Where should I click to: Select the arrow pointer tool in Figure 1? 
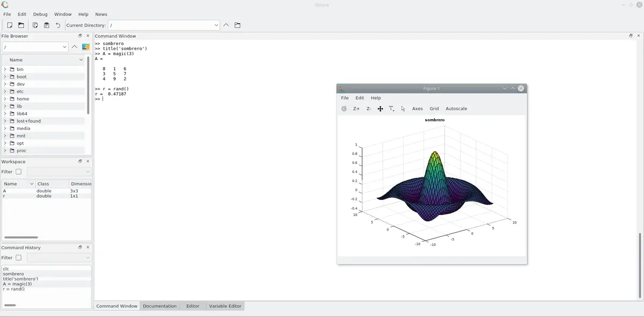point(402,109)
